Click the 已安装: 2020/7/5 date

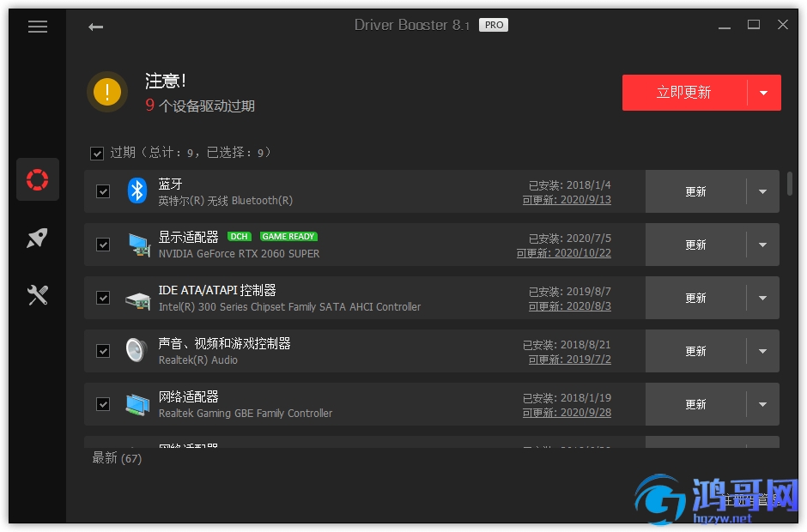click(x=570, y=239)
